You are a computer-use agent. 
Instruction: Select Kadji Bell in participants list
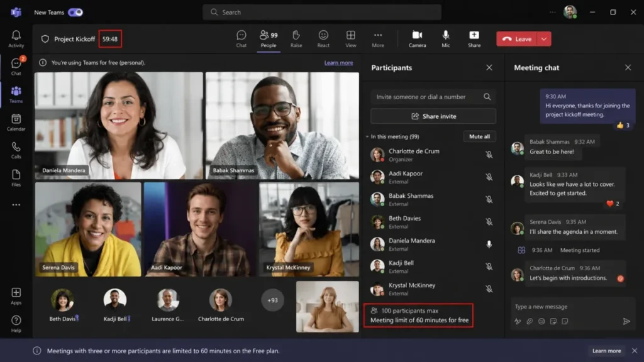(x=433, y=266)
